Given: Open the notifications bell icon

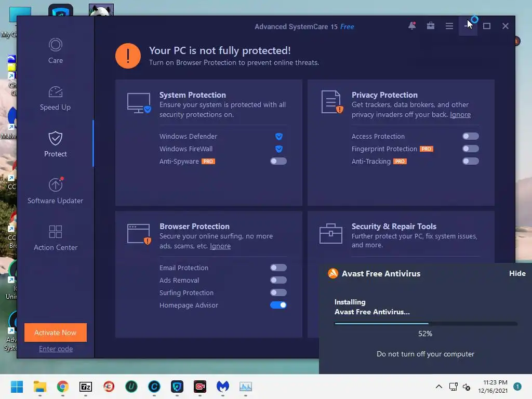Looking at the screenshot, I should [x=412, y=26].
